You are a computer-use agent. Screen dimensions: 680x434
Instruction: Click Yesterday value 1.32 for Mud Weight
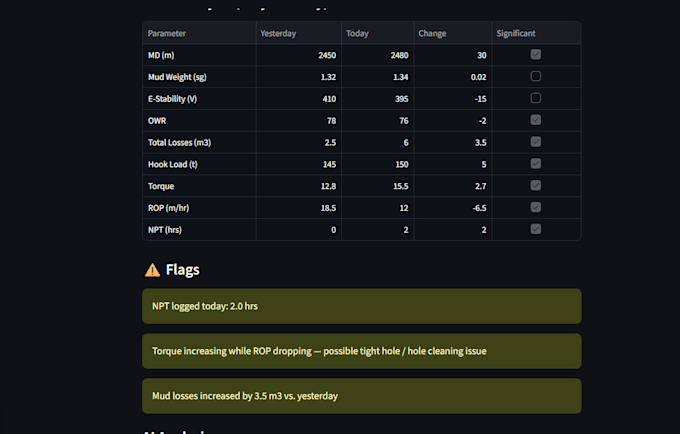298,77
